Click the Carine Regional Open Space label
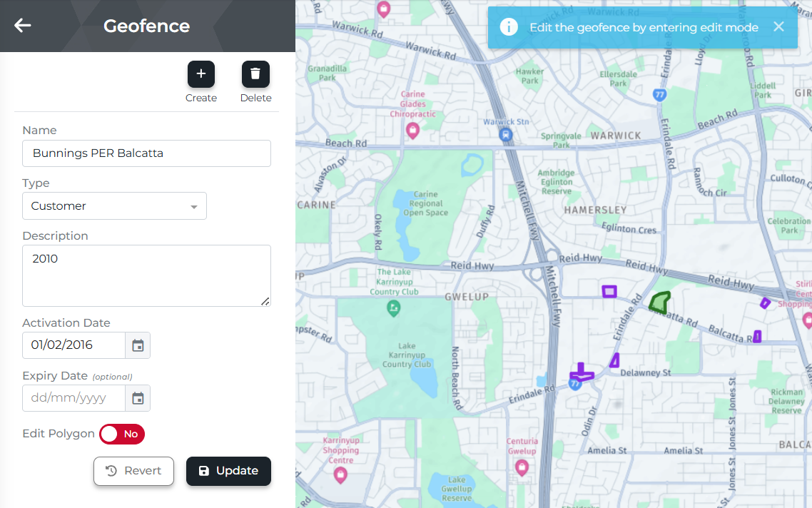Screen dimensions: 812x508 (x=426, y=203)
